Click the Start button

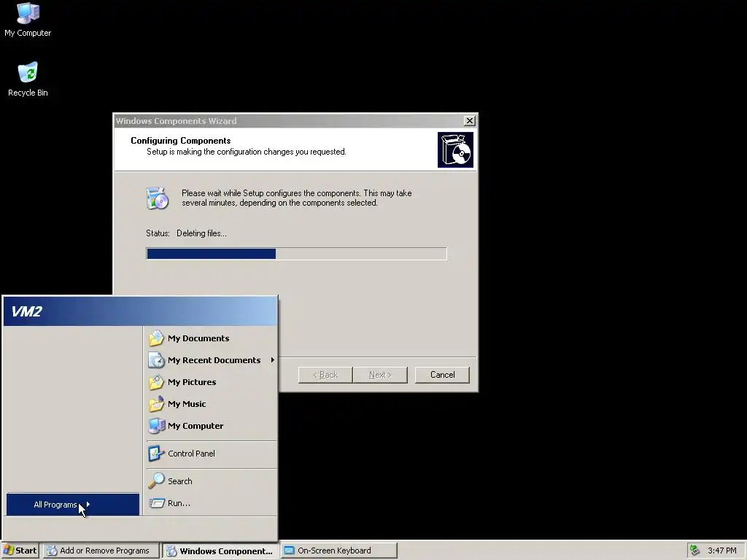(x=20, y=551)
